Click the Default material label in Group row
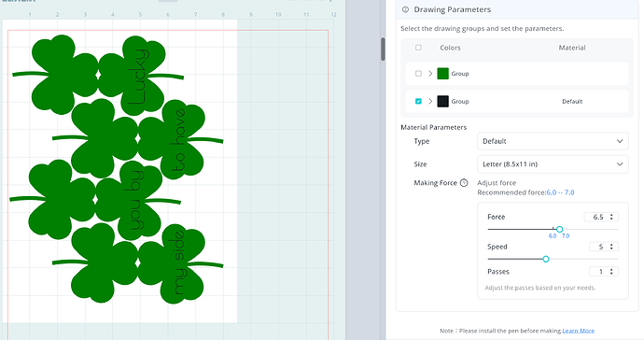The image size is (644, 340). [572, 101]
